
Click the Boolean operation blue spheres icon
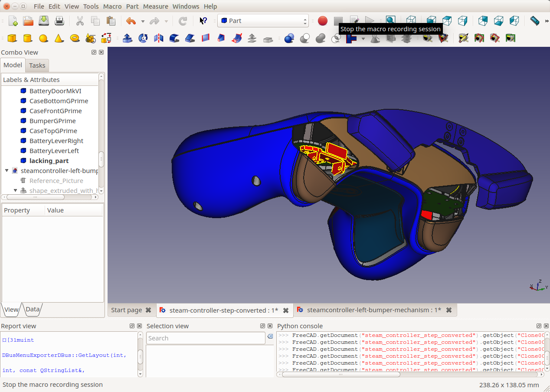pyautogui.click(x=289, y=38)
